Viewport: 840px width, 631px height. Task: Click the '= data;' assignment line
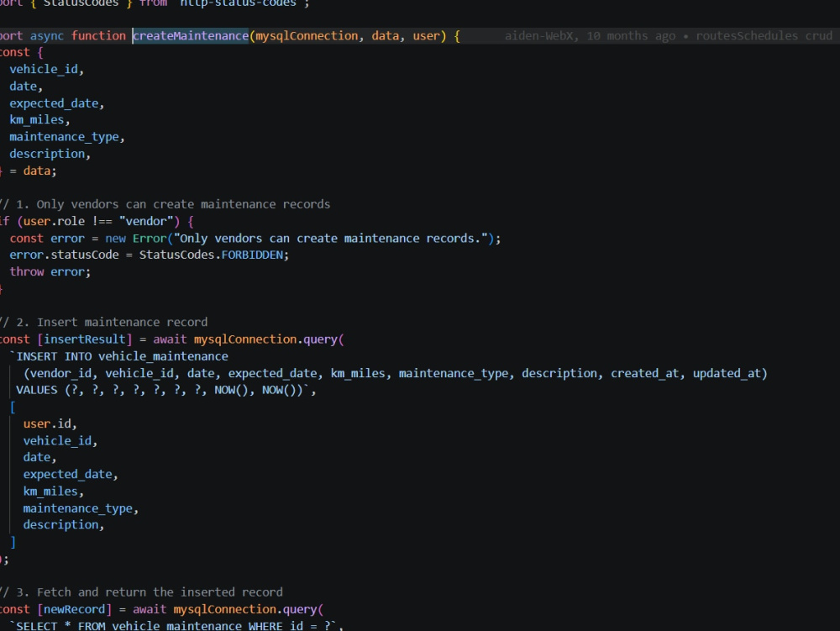point(28,171)
